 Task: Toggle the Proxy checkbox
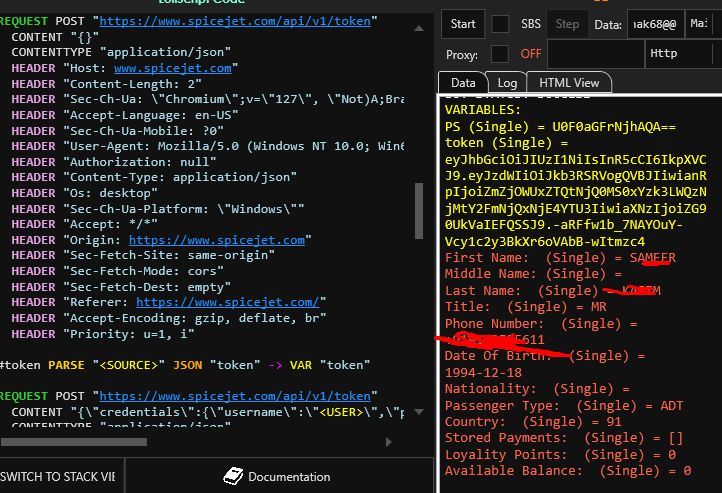pyautogui.click(x=500, y=54)
